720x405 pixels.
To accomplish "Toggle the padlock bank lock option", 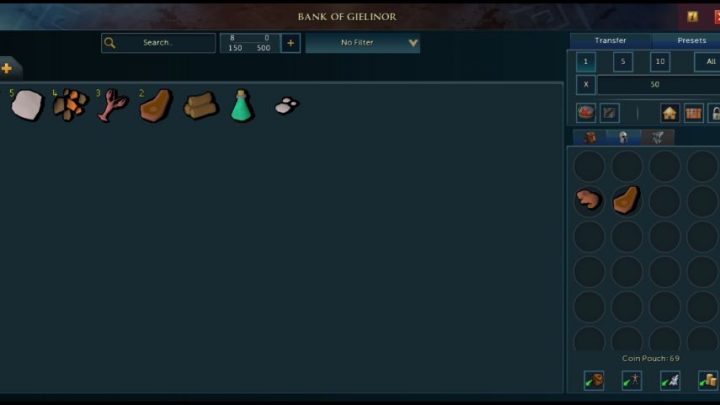I will point(714,113).
